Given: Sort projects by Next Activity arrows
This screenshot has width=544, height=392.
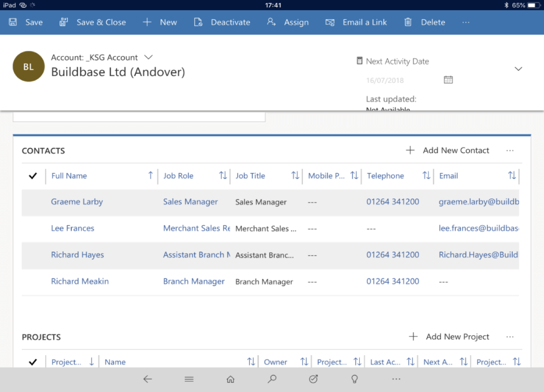Looking at the screenshot, I should [x=463, y=362].
